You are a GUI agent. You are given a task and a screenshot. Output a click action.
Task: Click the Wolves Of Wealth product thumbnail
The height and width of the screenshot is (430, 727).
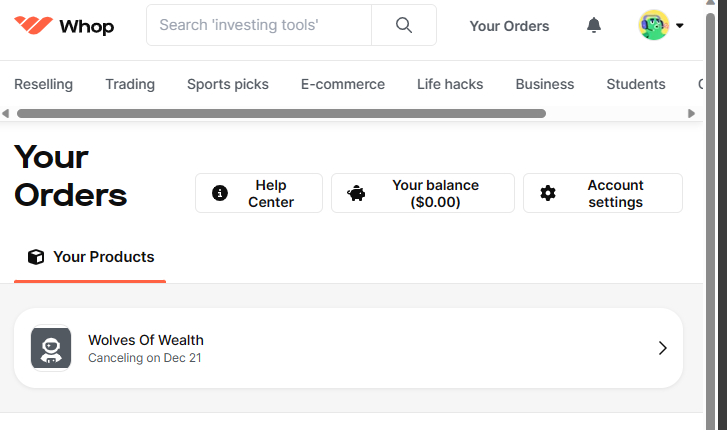pos(51,348)
